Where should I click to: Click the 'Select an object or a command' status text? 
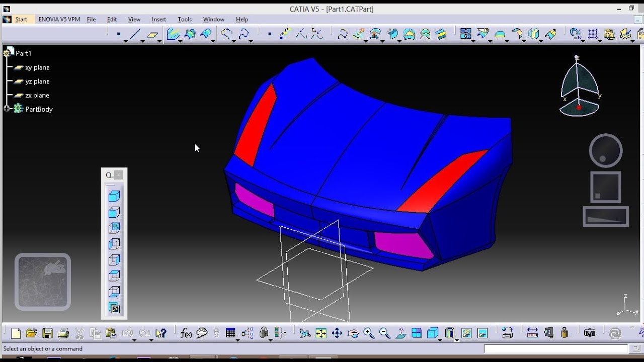click(x=43, y=348)
